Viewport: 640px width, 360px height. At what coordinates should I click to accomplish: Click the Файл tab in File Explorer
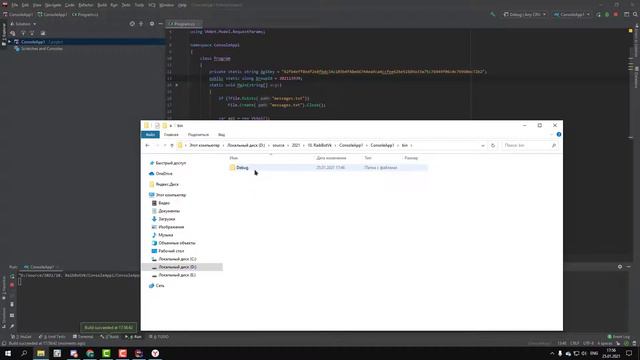150,135
